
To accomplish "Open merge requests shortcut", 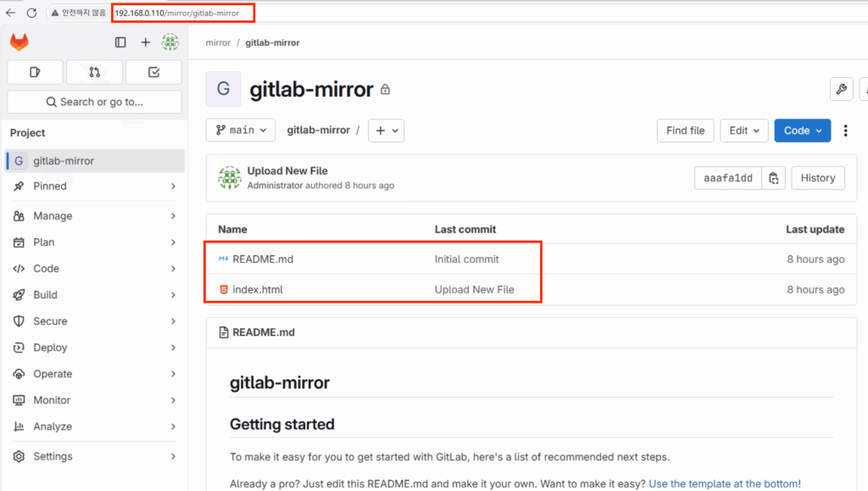I will click(x=94, y=72).
